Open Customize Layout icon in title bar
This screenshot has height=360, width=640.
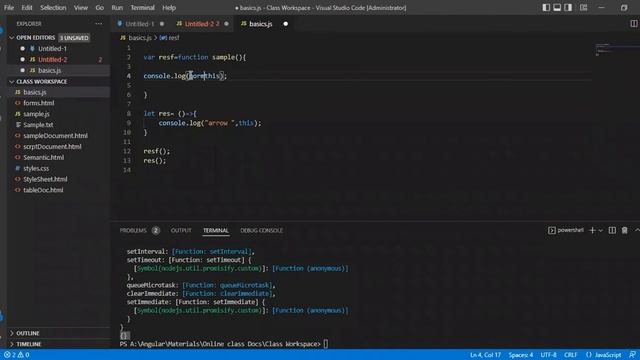584,8
